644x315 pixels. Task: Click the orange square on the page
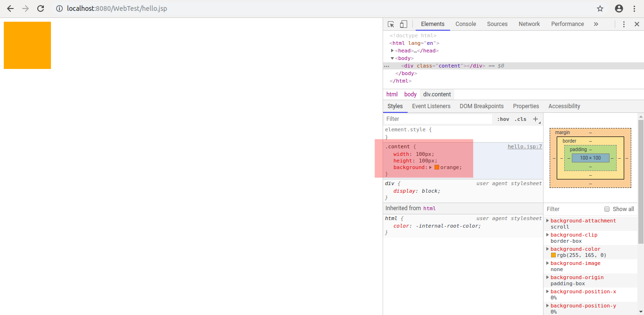tap(27, 45)
